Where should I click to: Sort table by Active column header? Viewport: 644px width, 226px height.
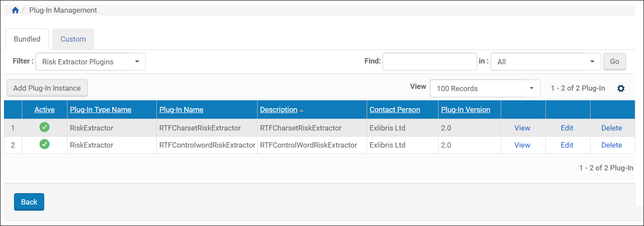45,109
